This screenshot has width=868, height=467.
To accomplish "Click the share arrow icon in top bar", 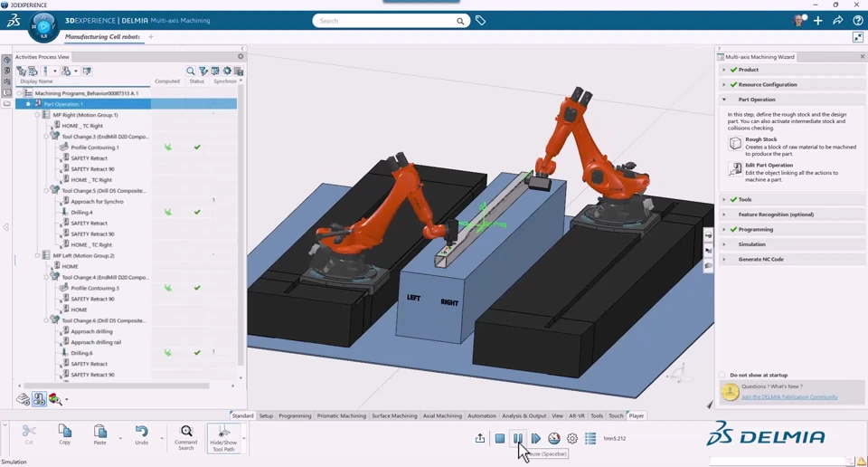I will (837, 21).
